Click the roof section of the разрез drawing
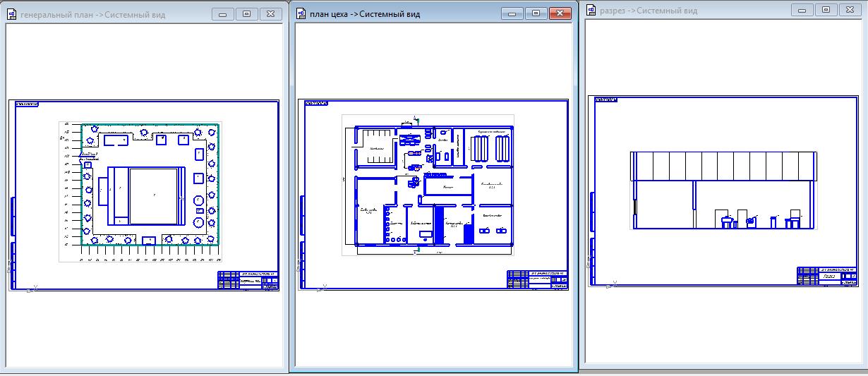The width and height of the screenshot is (868, 376). (723, 166)
